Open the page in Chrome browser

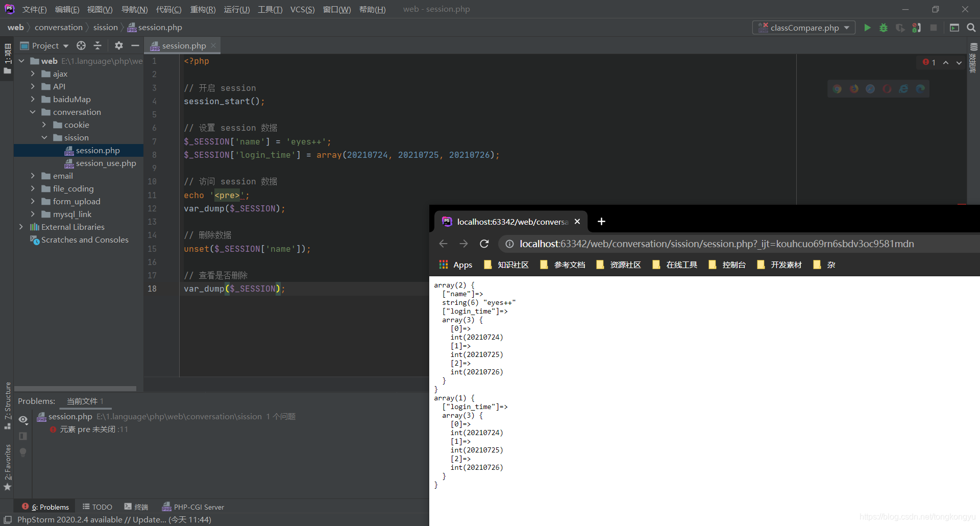click(837, 88)
